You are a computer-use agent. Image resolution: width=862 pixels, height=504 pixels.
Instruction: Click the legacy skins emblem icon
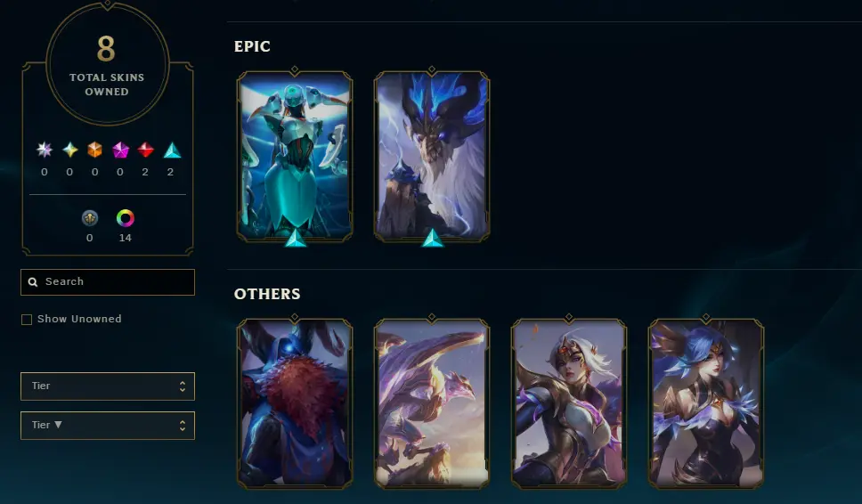pos(90,218)
